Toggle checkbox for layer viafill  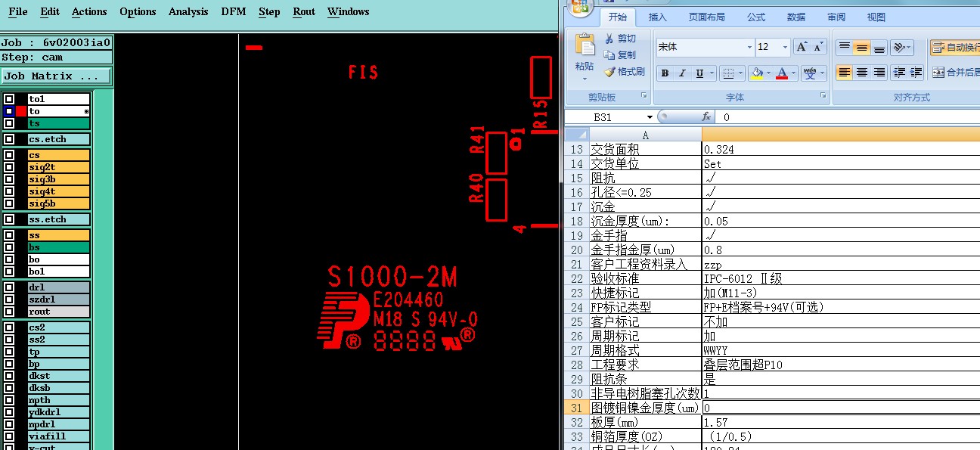coord(9,436)
